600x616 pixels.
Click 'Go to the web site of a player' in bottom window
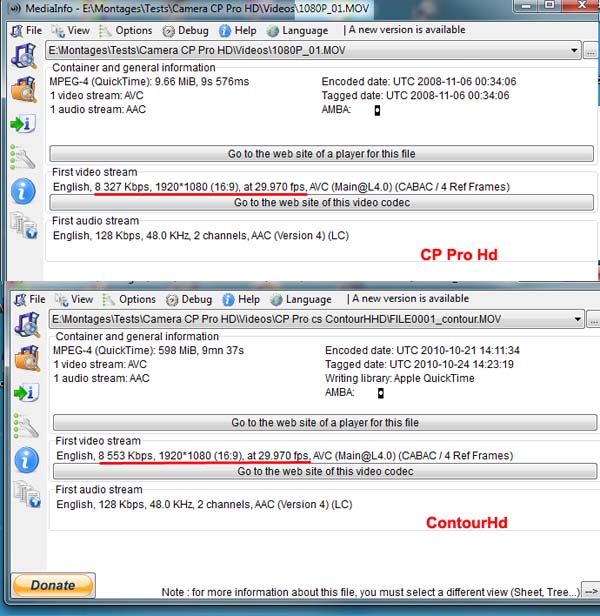(325, 422)
